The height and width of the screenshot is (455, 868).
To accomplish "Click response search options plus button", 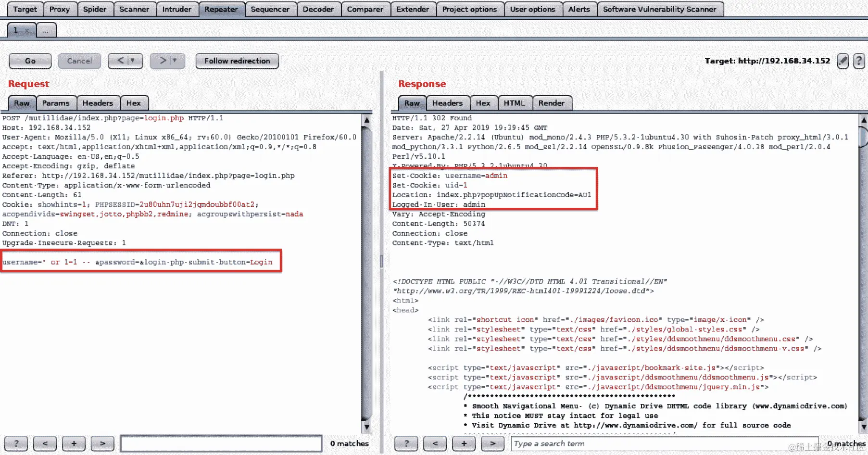I will pyautogui.click(x=464, y=443).
